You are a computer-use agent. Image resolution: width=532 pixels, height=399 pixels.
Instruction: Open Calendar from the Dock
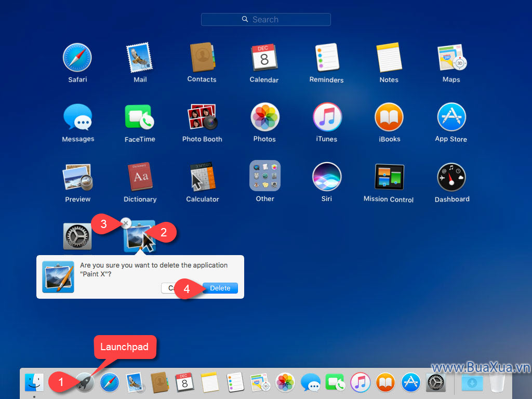click(x=184, y=382)
